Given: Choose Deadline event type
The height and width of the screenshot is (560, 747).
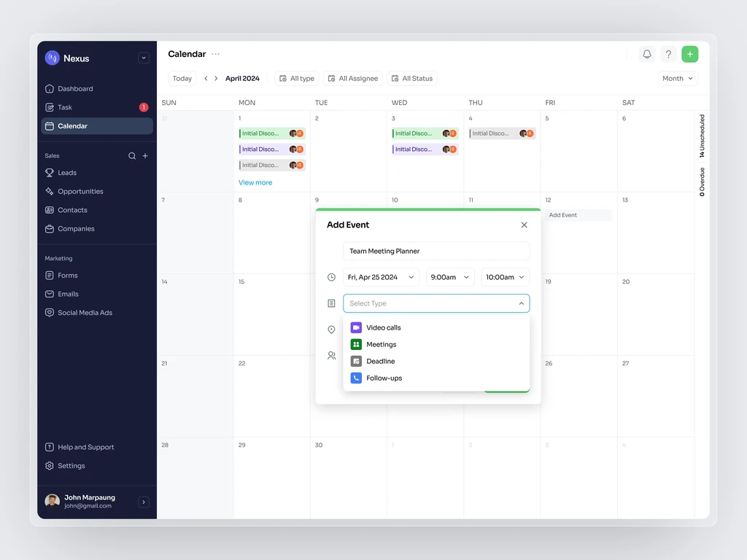Looking at the screenshot, I should pyautogui.click(x=436, y=362).
